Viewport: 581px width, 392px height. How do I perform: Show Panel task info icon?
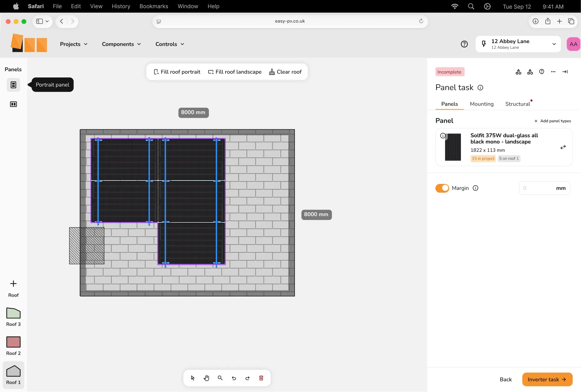[x=480, y=88]
